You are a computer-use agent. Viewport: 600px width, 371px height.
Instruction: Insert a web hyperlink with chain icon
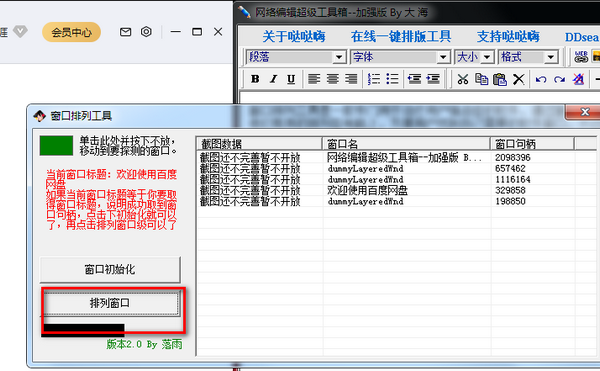pyautogui.click(x=581, y=57)
